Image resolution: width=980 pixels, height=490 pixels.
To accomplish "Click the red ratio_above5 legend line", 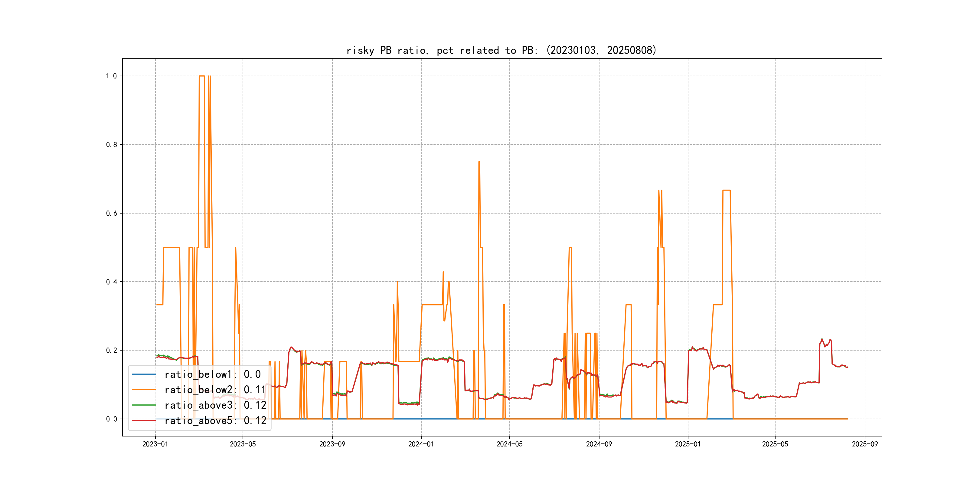I will 144,420.
